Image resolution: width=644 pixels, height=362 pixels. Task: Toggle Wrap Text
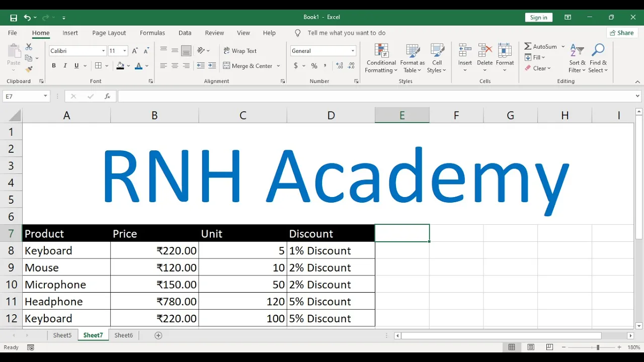click(240, 51)
